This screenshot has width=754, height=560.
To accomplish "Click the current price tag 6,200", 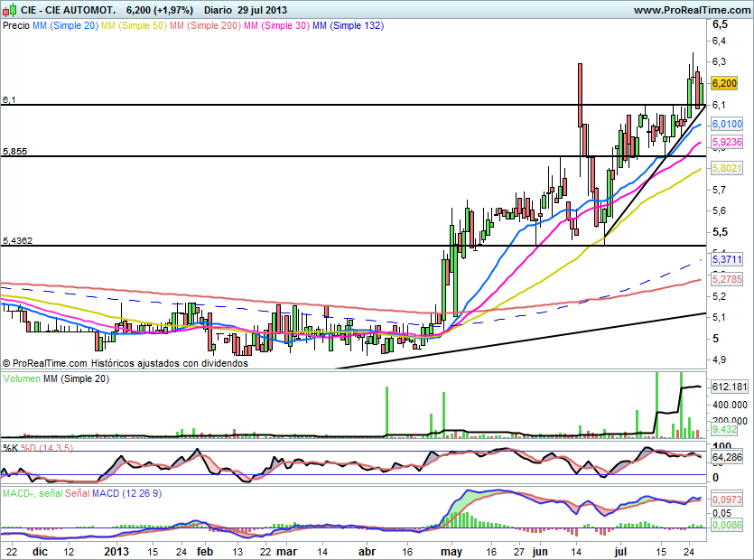I will pyautogui.click(x=726, y=83).
